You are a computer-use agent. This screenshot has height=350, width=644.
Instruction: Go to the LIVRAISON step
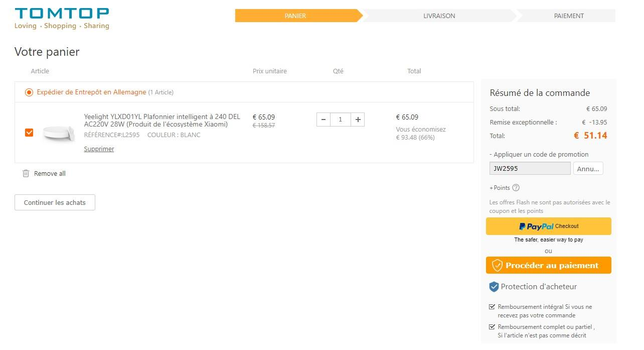439,16
